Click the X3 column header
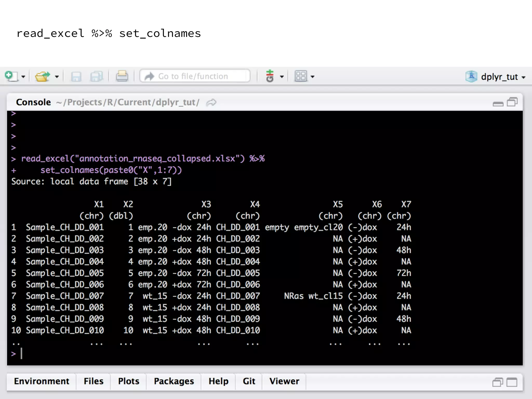This screenshot has height=399, width=532. (x=206, y=204)
